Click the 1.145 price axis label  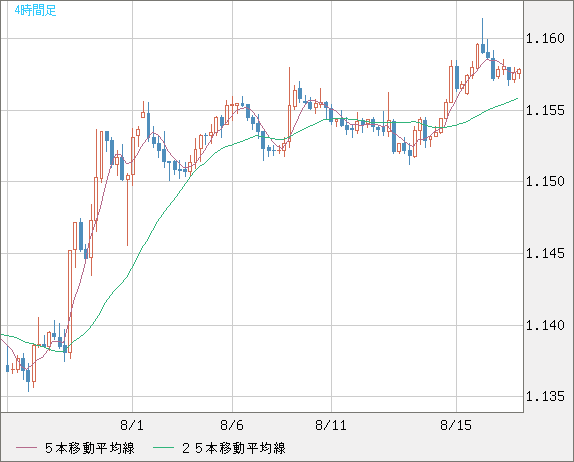point(545,253)
